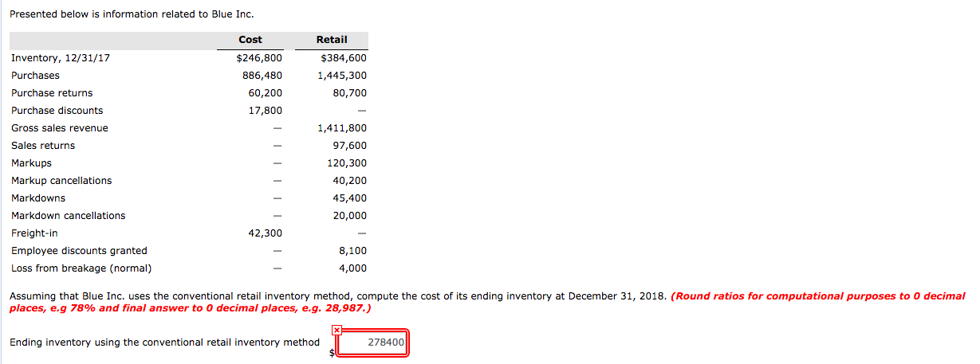Click the Purchase discounts cost 17,800
This screenshot has height=364, width=980.
(x=266, y=111)
